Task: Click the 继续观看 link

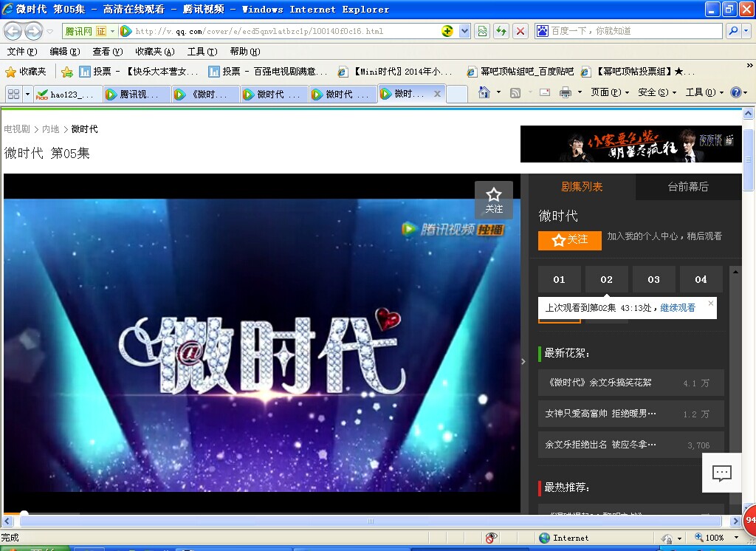Action: pos(678,308)
